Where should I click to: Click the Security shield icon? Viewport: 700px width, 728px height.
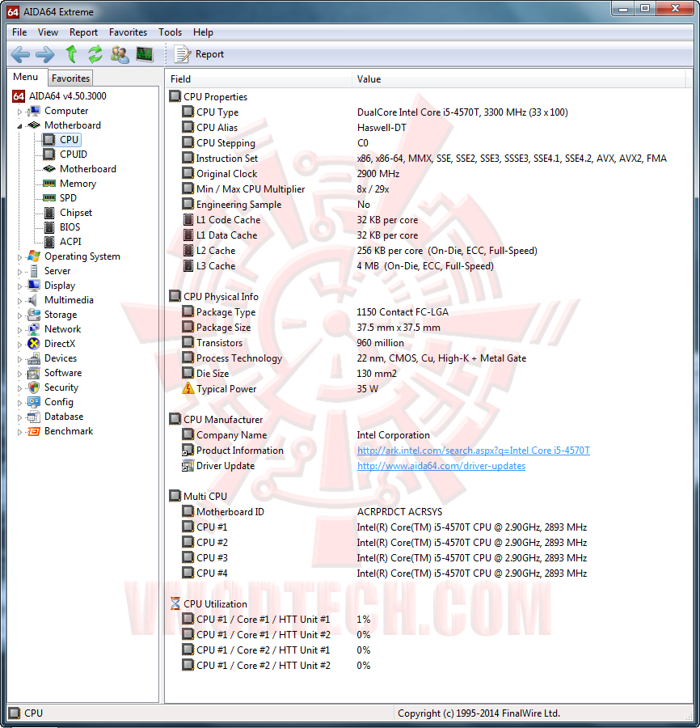pyautogui.click(x=34, y=387)
